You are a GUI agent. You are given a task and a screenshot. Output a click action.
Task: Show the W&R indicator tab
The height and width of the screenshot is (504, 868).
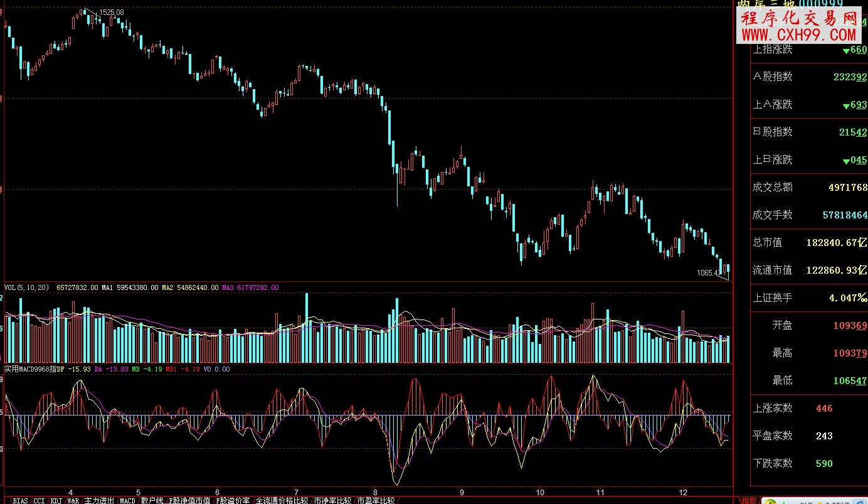pyautogui.click(x=73, y=500)
